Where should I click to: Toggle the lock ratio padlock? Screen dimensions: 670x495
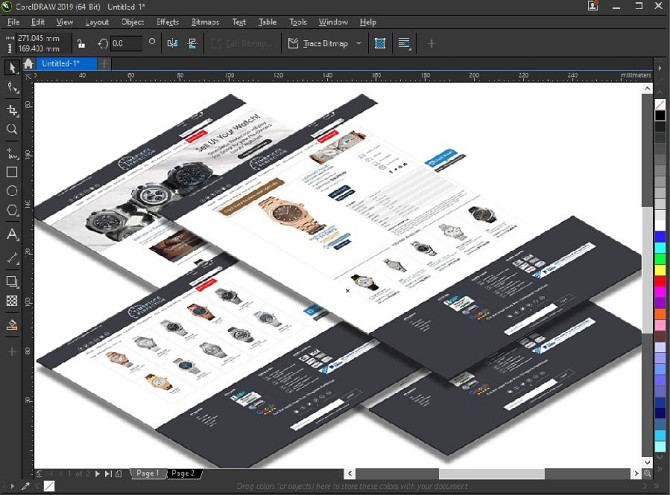(81, 43)
